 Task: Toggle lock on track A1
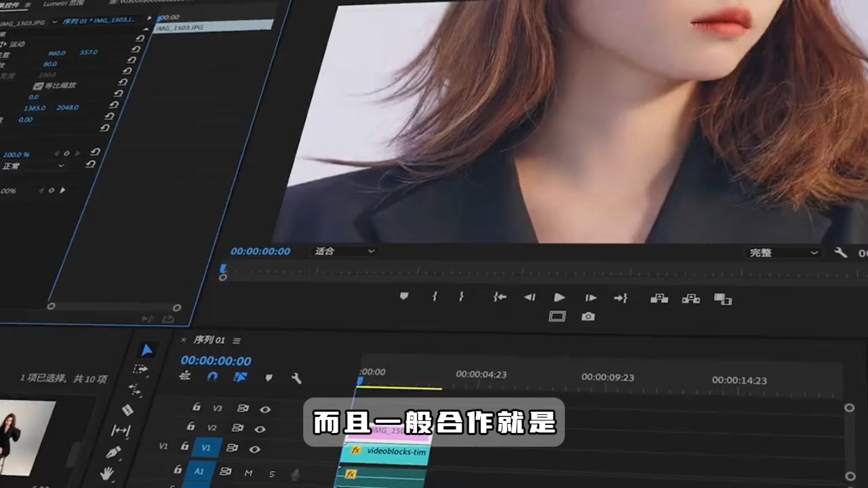click(x=178, y=470)
